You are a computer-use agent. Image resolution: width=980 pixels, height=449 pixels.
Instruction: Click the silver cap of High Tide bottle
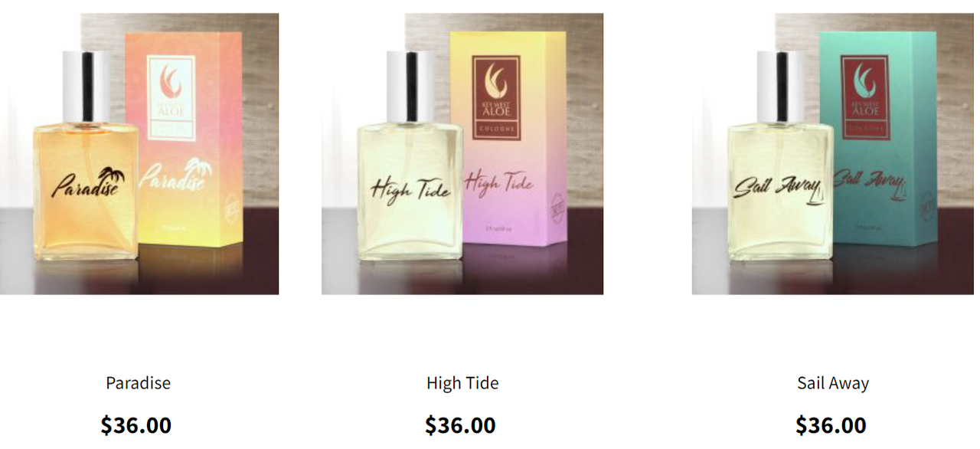coord(410,87)
